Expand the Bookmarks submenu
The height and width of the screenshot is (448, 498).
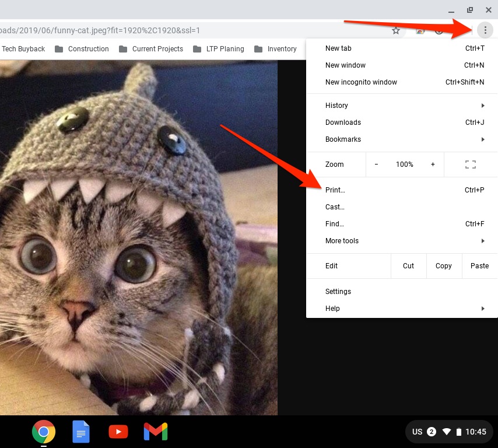[x=402, y=139]
